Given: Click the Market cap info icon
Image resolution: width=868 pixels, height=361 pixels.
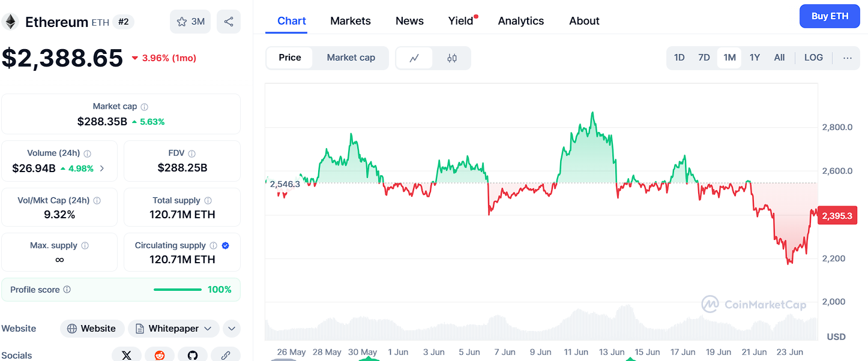Looking at the screenshot, I should click(144, 107).
